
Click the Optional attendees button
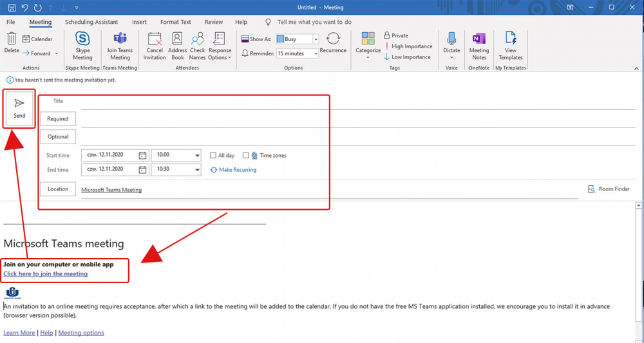tap(58, 136)
